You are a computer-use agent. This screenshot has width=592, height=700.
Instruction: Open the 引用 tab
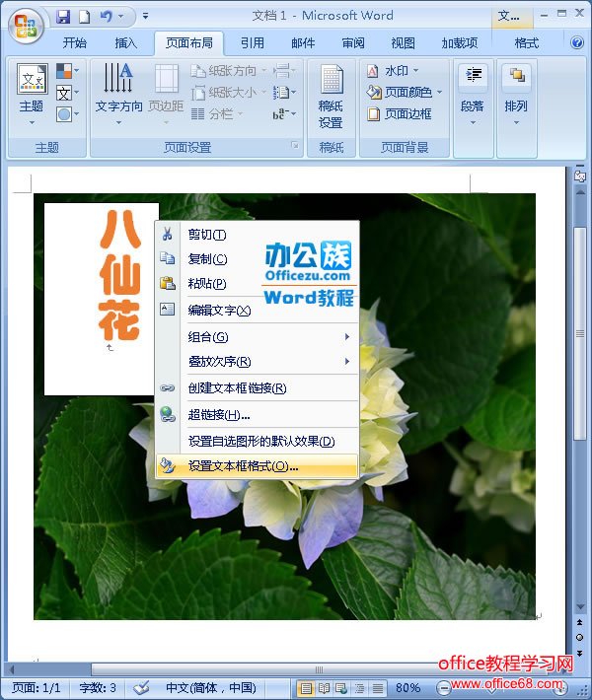pyautogui.click(x=252, y=42)
